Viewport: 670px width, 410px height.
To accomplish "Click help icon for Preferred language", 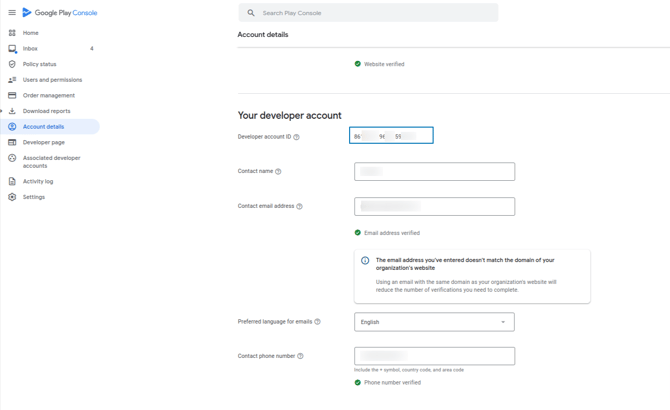I will tap(317, 322).
